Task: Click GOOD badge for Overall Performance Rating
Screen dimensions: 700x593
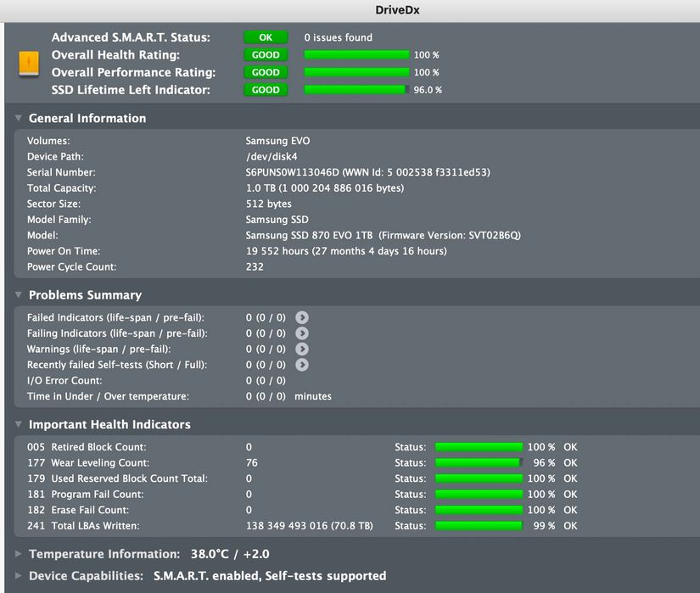Action: click(x=266, y=72)
